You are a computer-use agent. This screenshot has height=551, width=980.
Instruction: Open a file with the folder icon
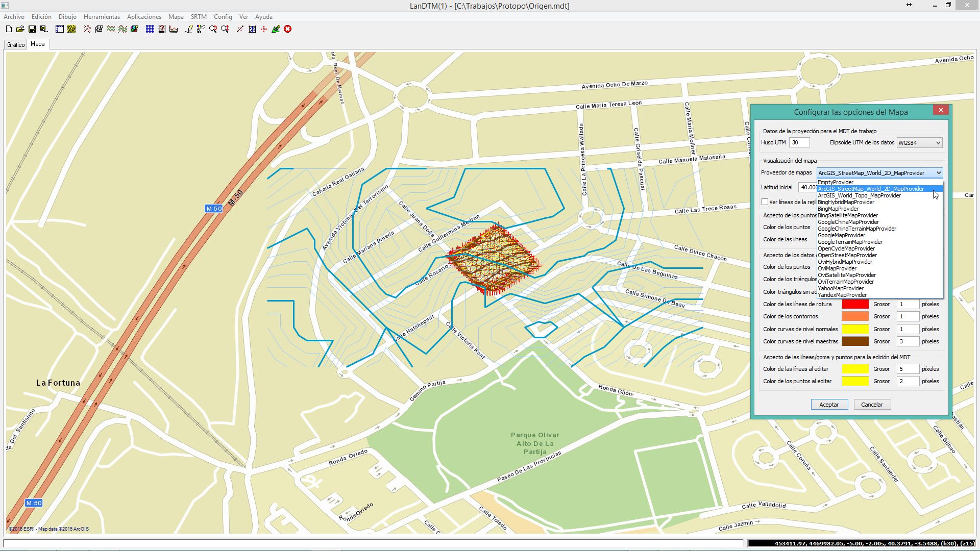point(20,29)
